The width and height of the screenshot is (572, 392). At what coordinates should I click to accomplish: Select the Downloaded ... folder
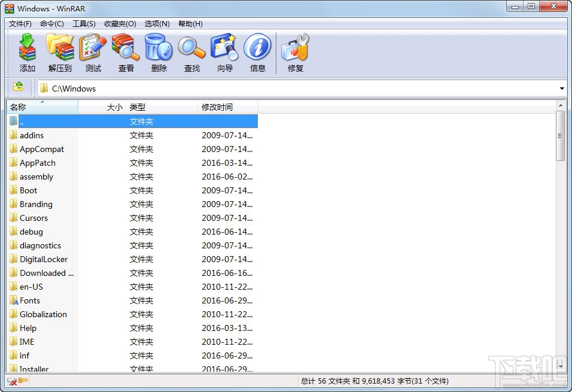(47, 273)
